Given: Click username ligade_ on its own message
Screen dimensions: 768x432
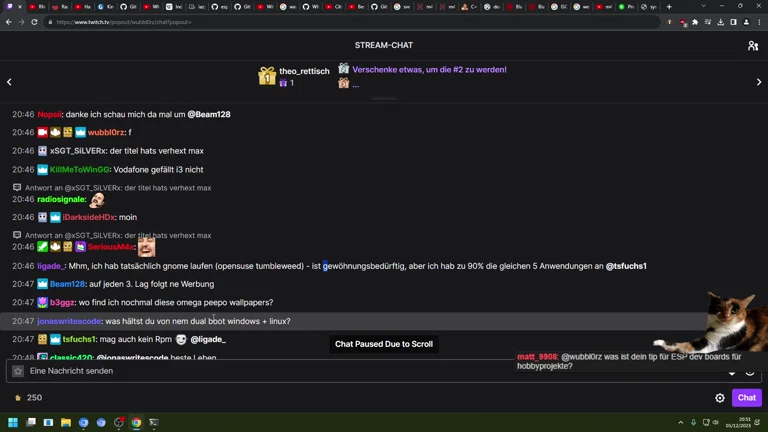Looking at the screenshot, I should click(50, 266).
